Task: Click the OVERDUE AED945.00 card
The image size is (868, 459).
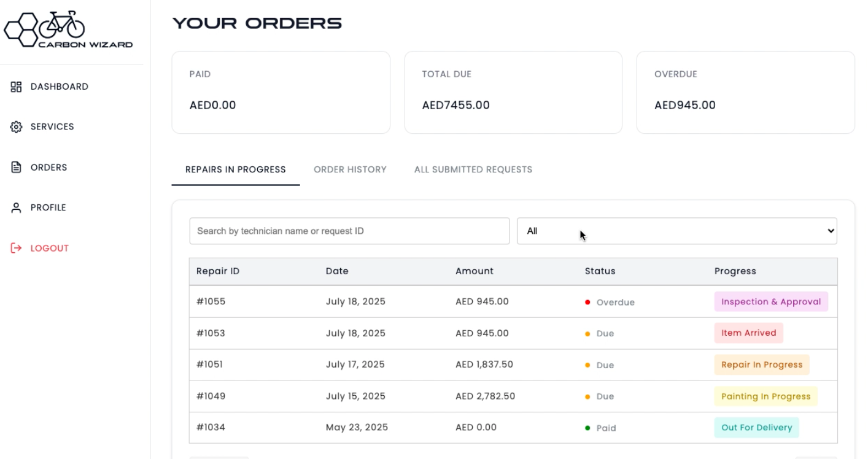Action: pos(746,92)
